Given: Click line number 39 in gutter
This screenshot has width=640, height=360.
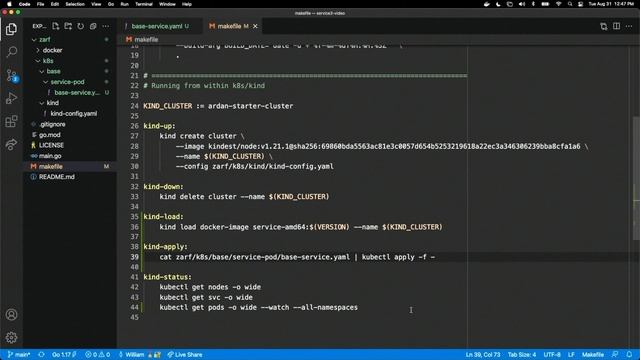Looking at the screenshot, I should coord(135,257).
